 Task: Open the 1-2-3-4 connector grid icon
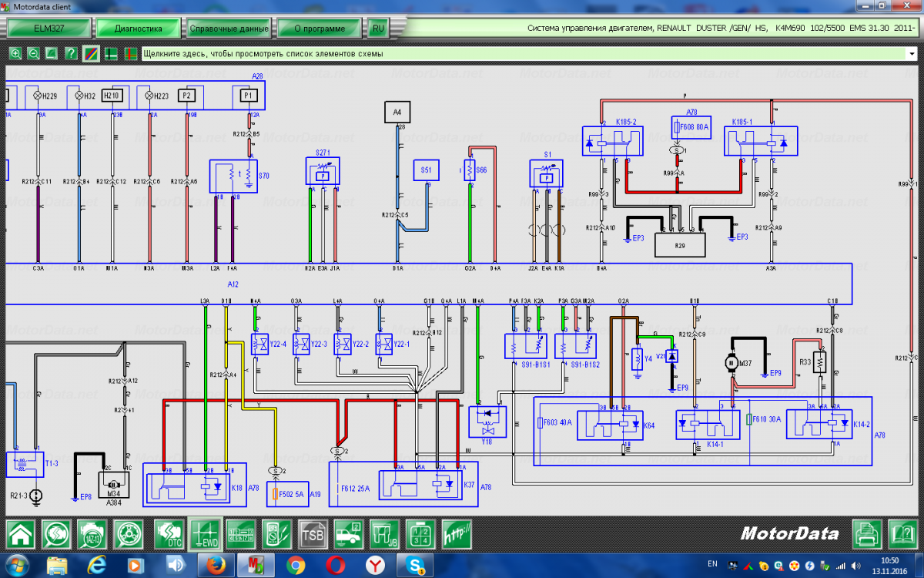[x=420, y=533]
